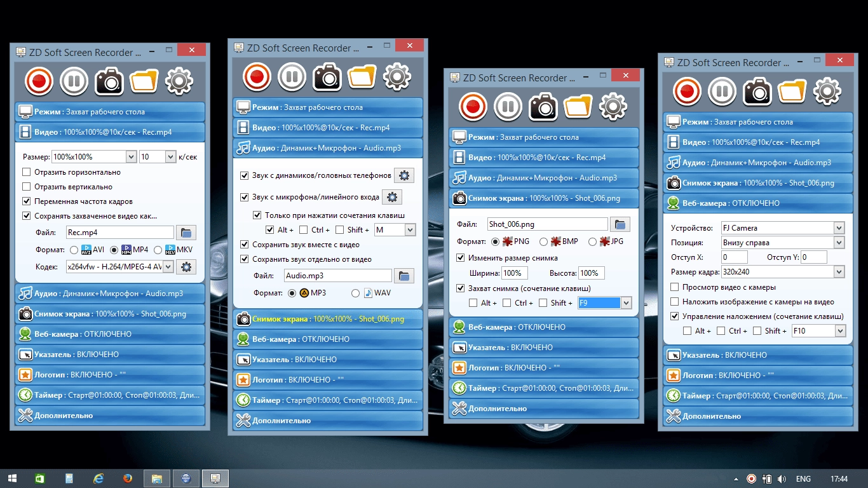The width and height of the screenshot is (868, 488).
Task: Click gear icon in third window toolbar
Action: point(613,106)
